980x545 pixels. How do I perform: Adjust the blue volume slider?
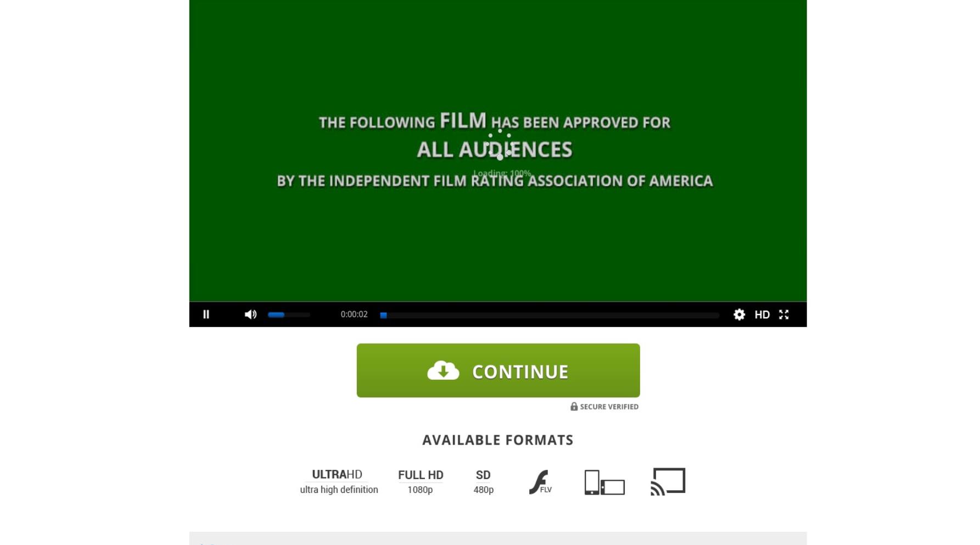[x=289, y=314]
